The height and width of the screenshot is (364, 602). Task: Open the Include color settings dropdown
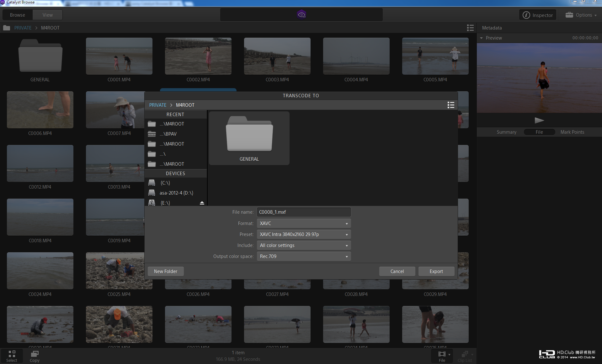pos(304,245)
